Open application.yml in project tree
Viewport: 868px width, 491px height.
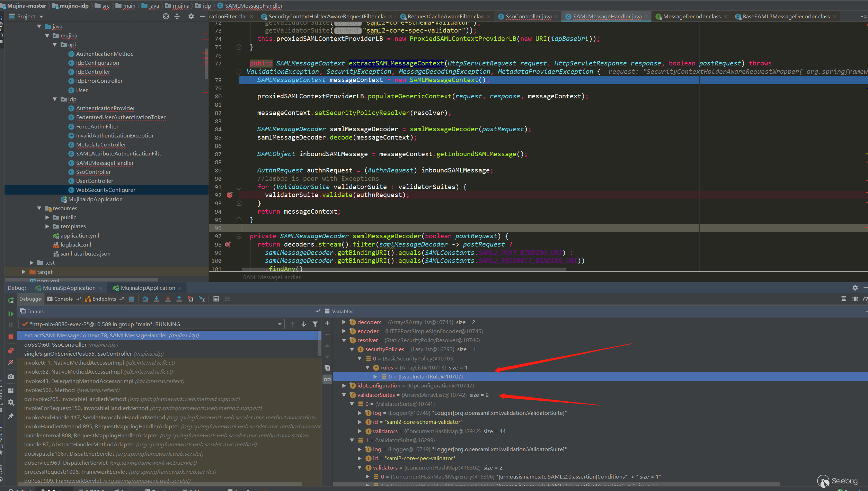(x=80, y=235)
